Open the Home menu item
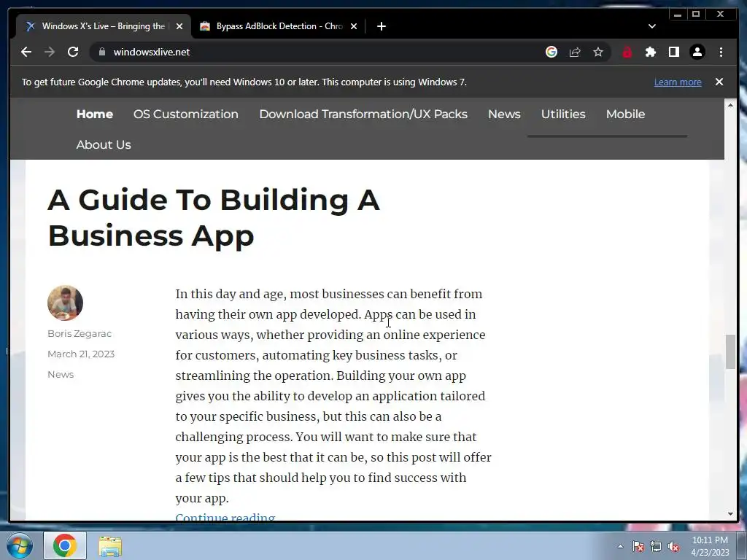The width and height of the screenshot is (747, 560). [94, 114]
